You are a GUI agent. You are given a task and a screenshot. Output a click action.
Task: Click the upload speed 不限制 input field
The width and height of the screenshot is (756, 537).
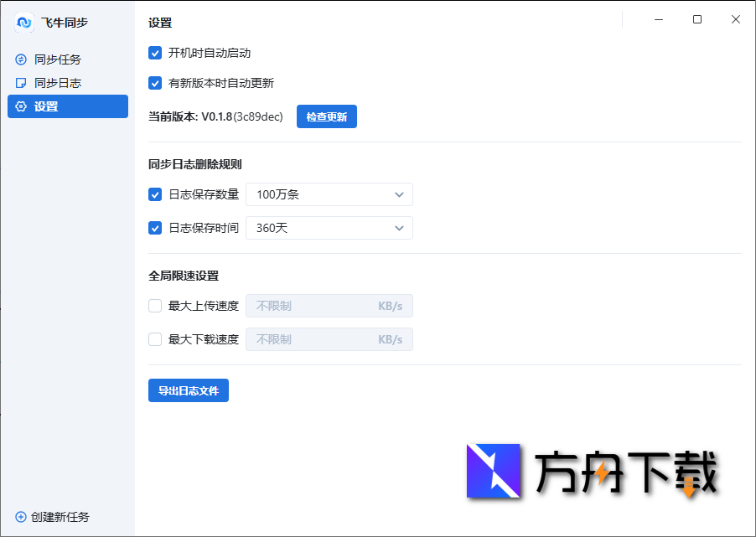click(x=318, y=306)
